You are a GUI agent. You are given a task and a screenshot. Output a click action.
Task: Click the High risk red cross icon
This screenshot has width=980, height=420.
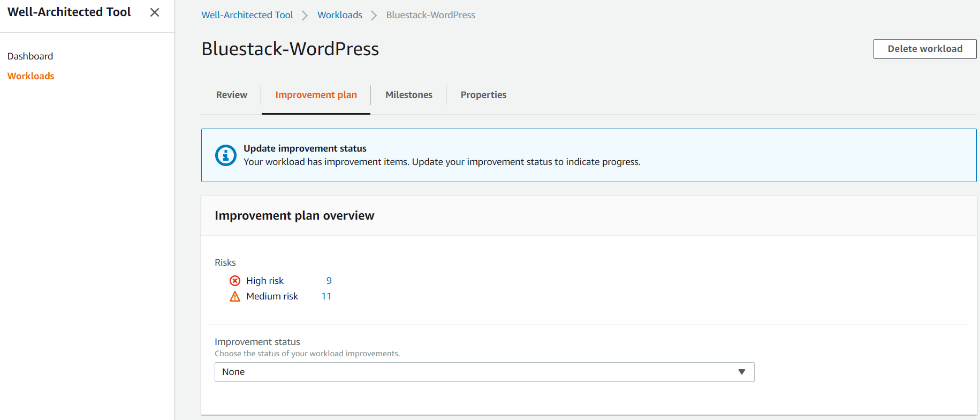235,281
